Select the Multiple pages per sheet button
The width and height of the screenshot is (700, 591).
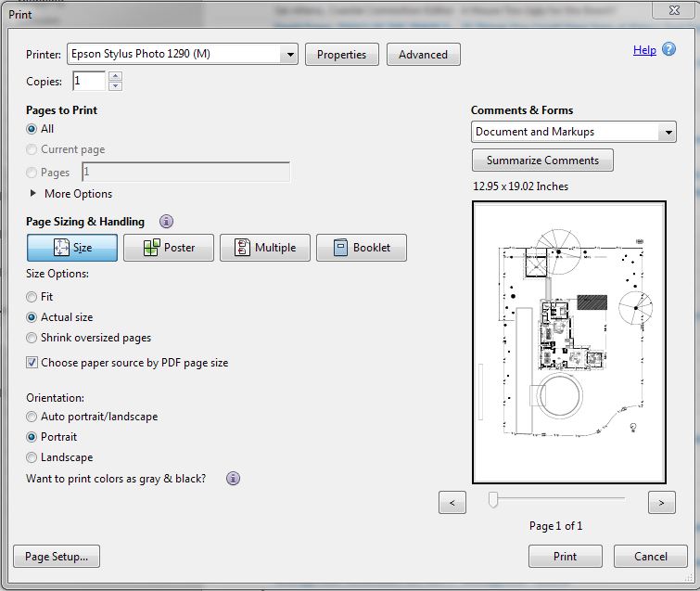(x=265, y=248)
